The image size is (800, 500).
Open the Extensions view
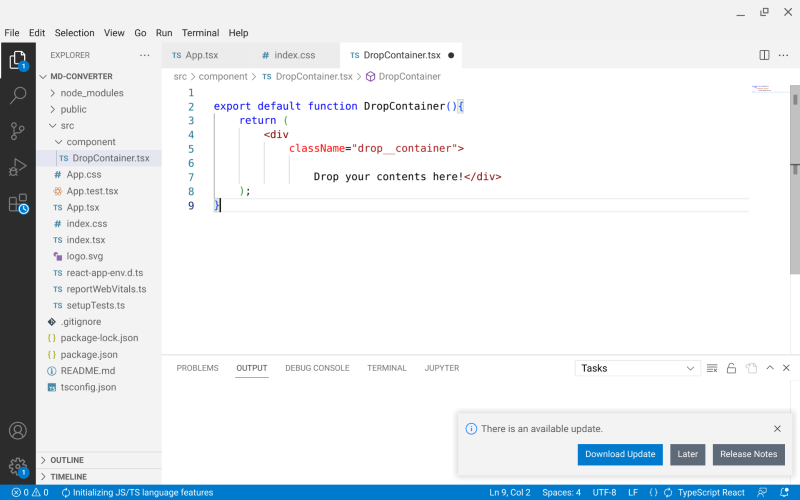[x=18, y=203]
